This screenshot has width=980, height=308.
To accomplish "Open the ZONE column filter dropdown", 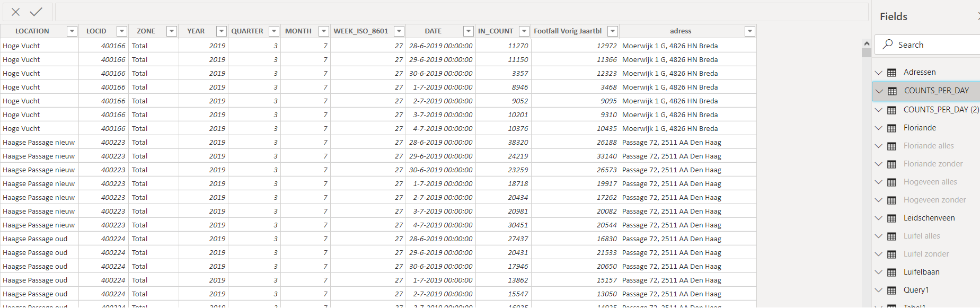I will pyautogui.click(x=172, y=31).
